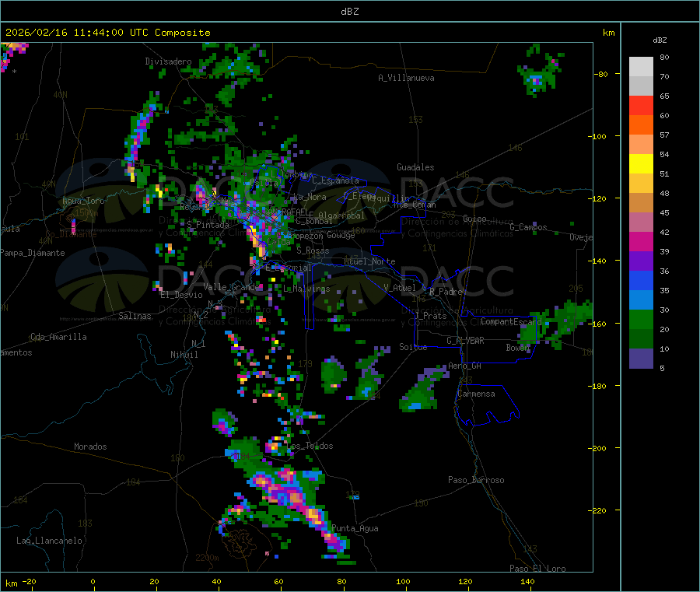Click the Agua_Toro place label

tap(83, 201)
